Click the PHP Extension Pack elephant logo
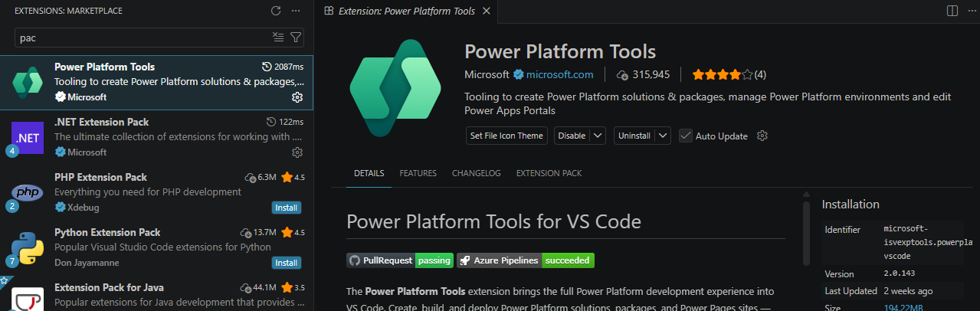 pos(28,192)
